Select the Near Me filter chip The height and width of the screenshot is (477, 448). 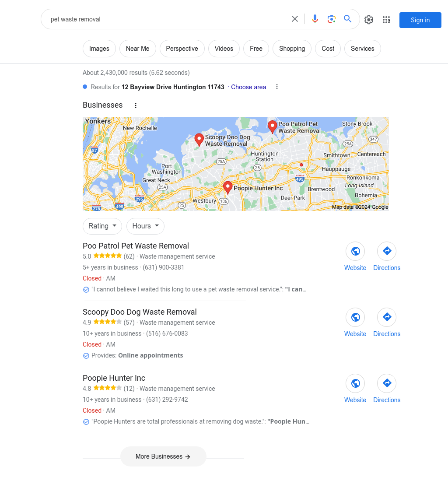(x=137, y=49)
